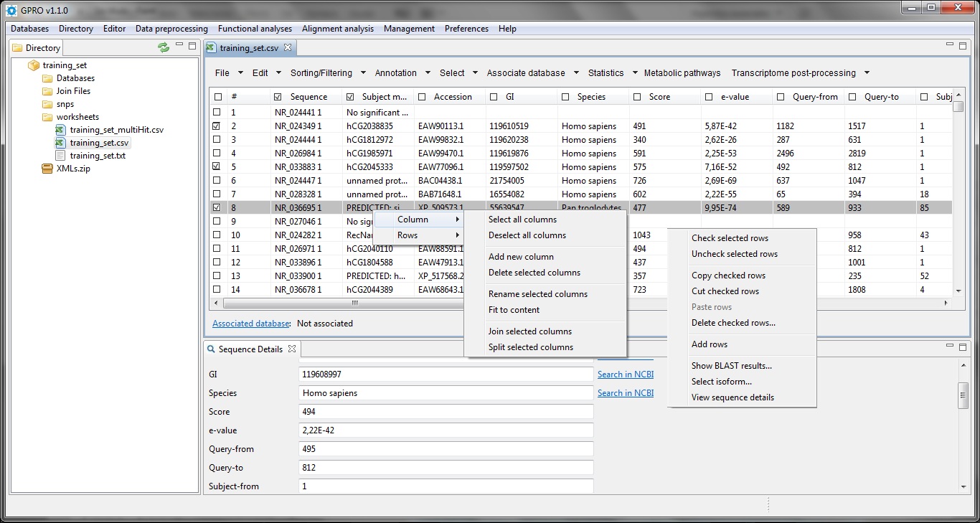Select the training_set.txt file icon
The image size is (980, 523).
61,156
